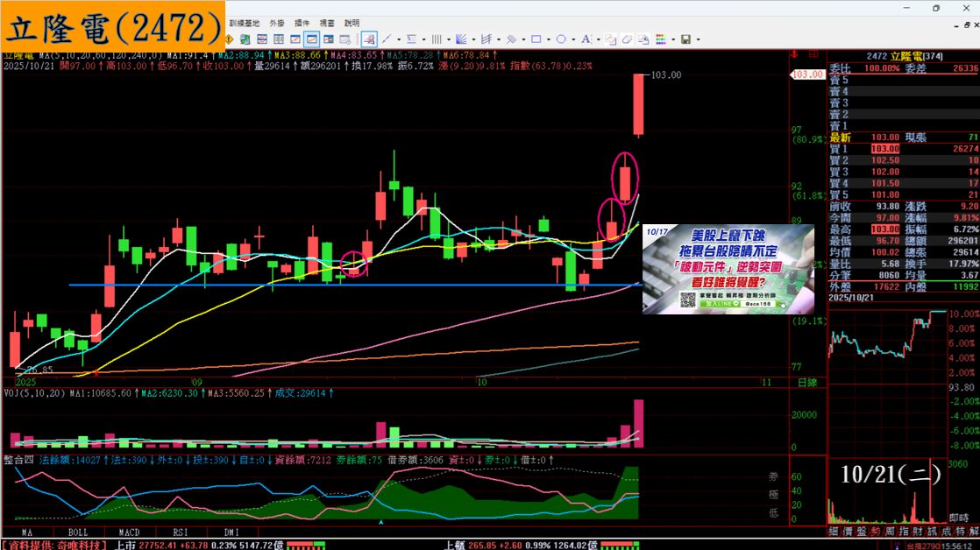This screenshot has height=550, width=980.
Task: Expand the channel lines tool dropdown
Action: pos(524,39)
